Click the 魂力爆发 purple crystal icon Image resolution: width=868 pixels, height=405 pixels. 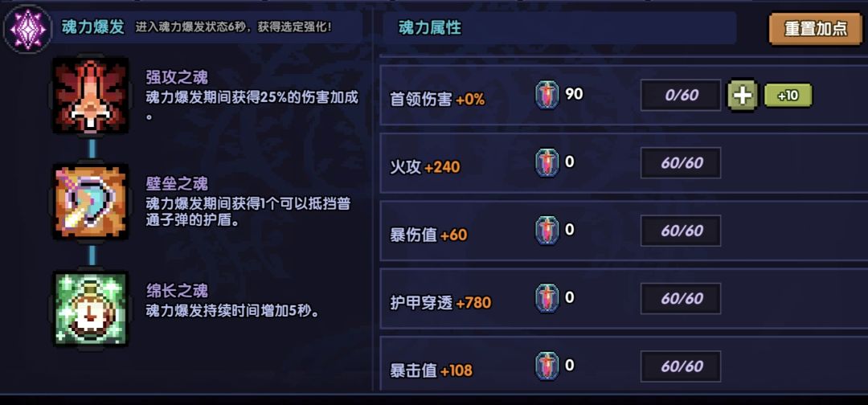click(28, 29)
